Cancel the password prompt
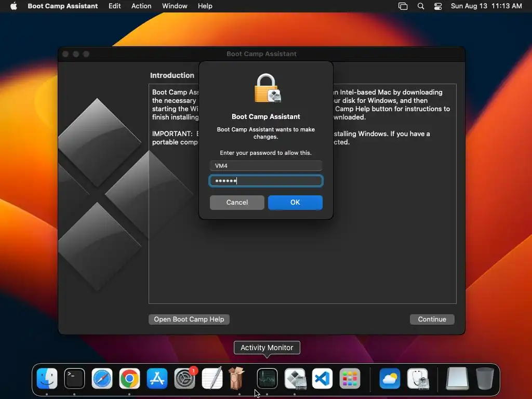Image resolution: width=532 pixels, height=399 pixels. point(237,203)
